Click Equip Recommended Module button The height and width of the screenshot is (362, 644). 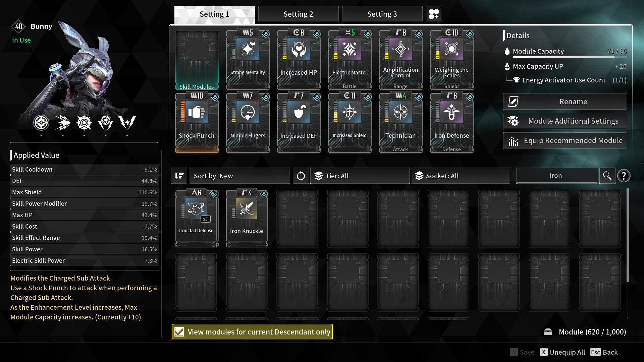565,140
